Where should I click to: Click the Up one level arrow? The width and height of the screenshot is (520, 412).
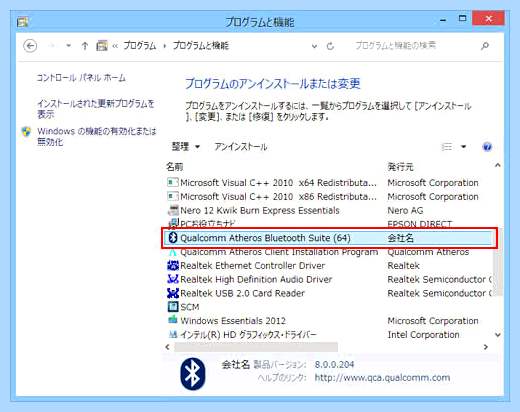(x=85, y=46)
